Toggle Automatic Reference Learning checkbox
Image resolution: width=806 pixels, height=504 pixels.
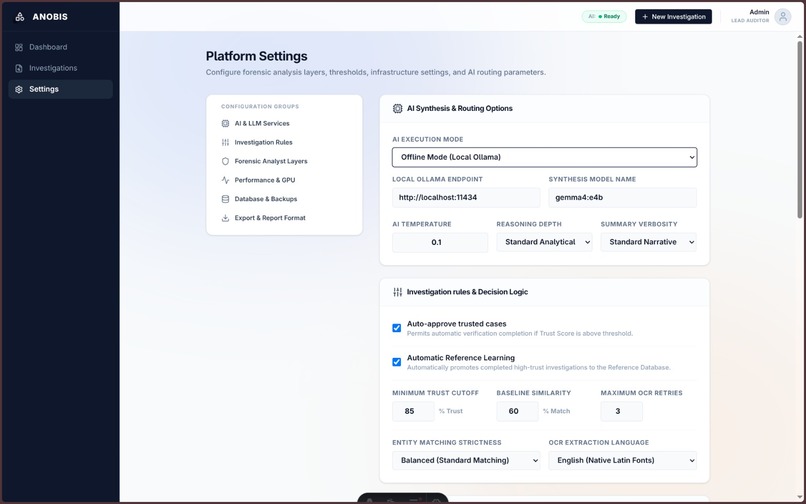tap(396, 362)
